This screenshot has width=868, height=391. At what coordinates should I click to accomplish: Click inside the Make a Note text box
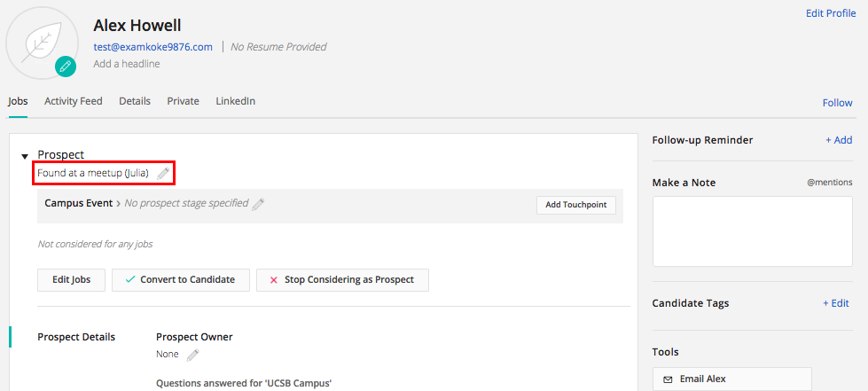tap(753, 231)
